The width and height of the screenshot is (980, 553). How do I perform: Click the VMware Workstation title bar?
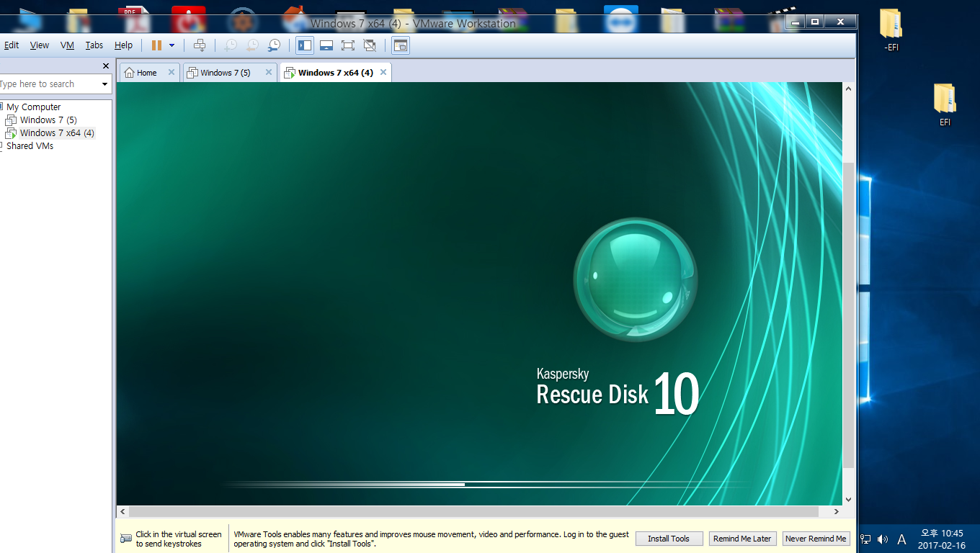click(x=413, y=23)
